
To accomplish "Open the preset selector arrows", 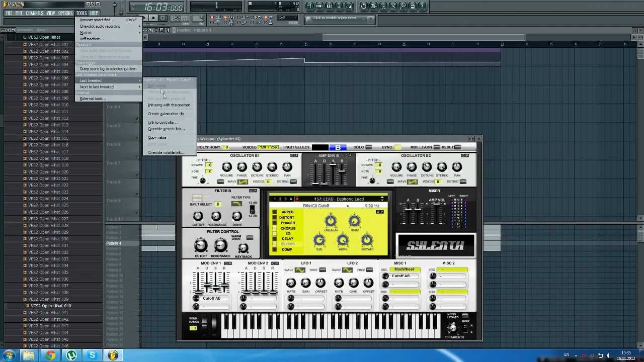I will click(x=382, y=199).
